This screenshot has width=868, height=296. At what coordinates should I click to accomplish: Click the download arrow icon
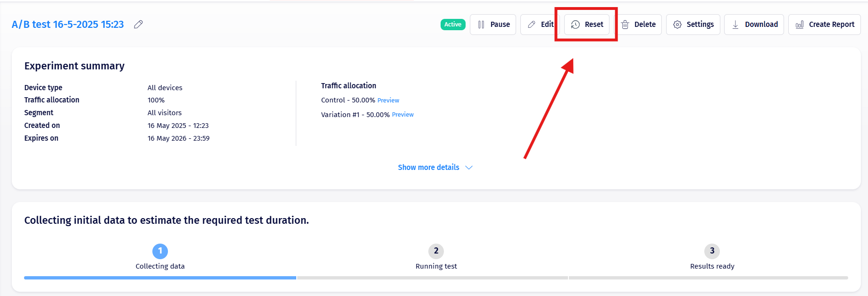[735, 25]
